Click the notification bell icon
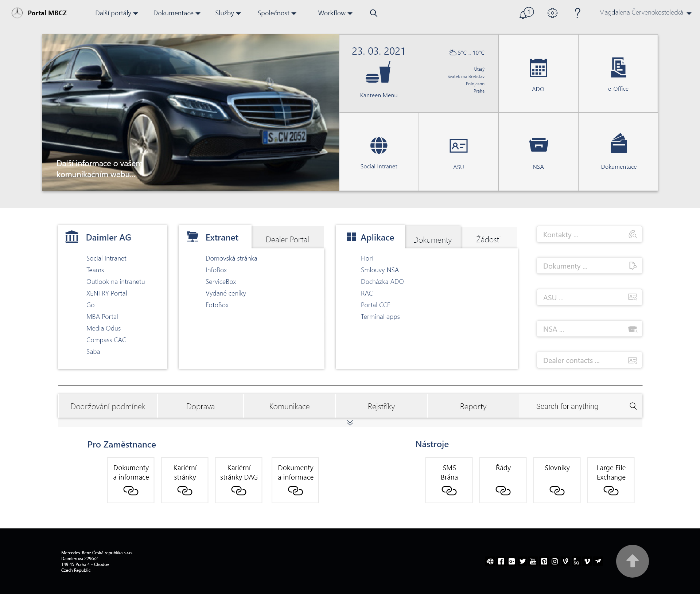Viewport: 700px width, 594px height. [x=525, y=13]
